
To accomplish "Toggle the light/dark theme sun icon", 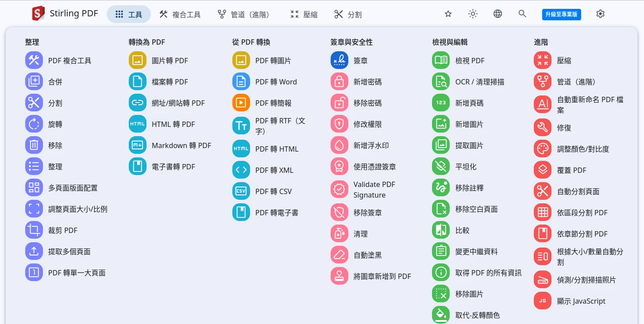I will (x=473, y=14).
